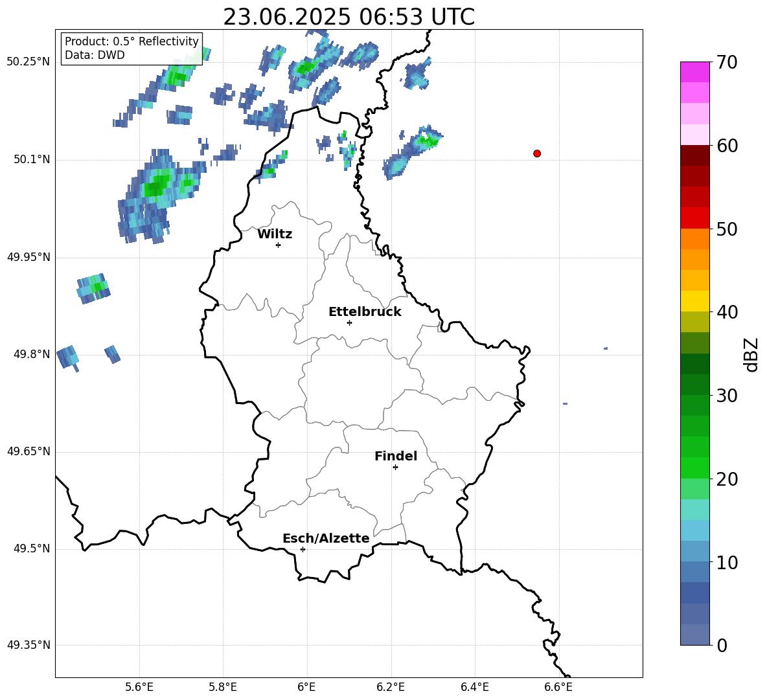Click the 49.65°N latitude label
767x700 pixels.
pyautogui.click(x=29, y=451)
